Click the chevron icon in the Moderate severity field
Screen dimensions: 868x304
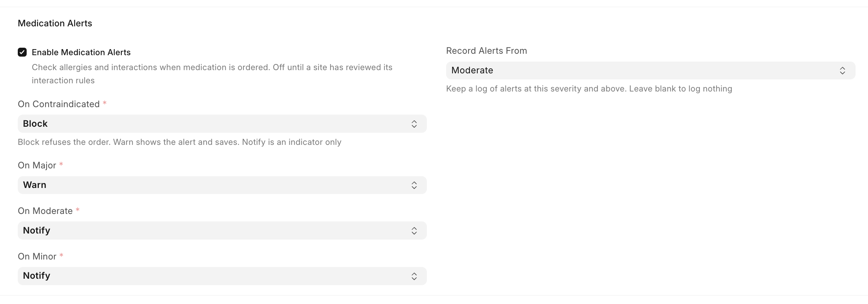click(842, 70)
